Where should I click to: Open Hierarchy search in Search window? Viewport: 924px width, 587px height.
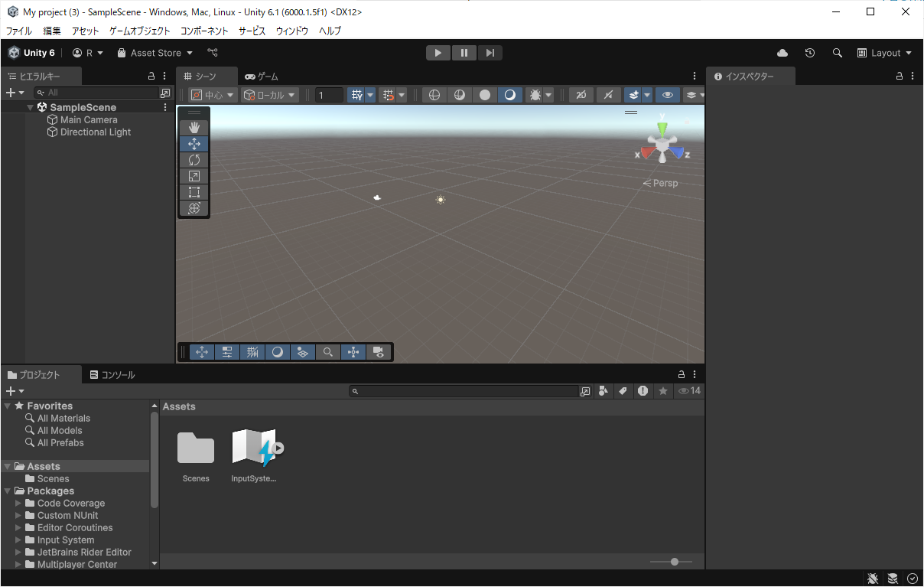pos(165,93)
